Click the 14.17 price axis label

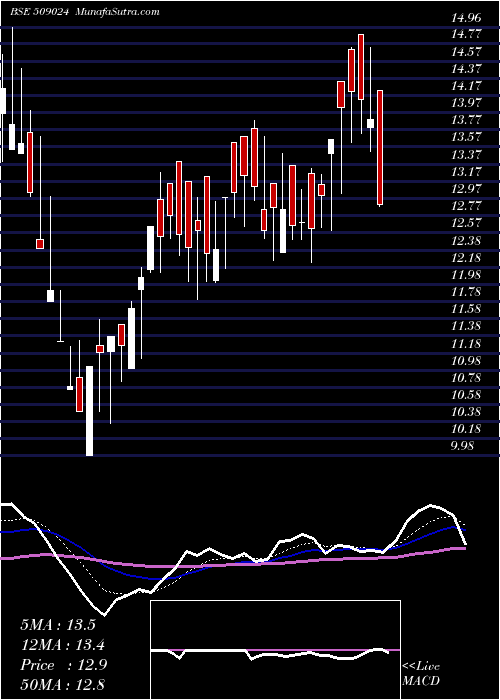(466, 86)
